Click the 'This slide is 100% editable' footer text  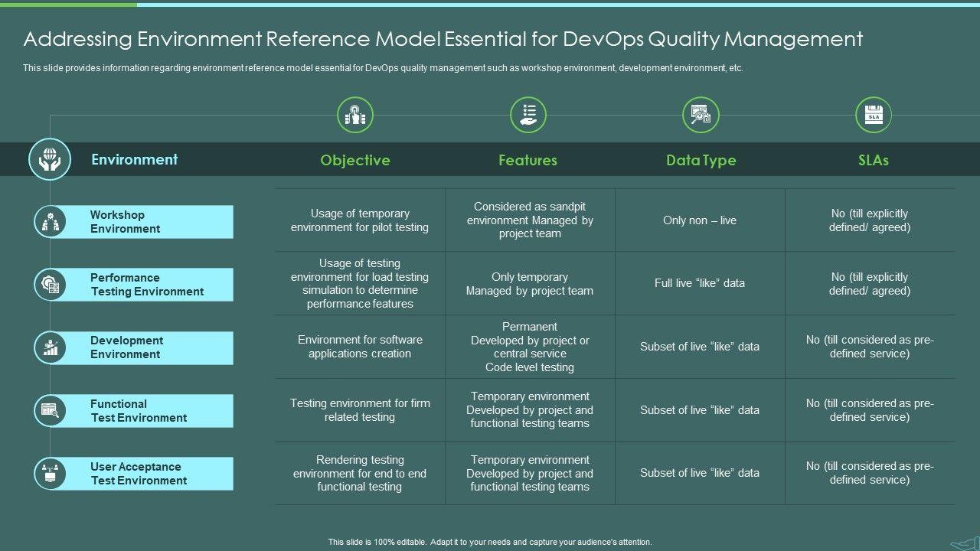tap(490, 542)
